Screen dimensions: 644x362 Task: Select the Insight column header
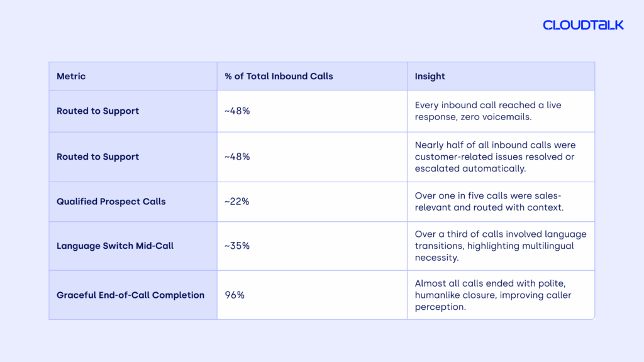click(430, 77)
